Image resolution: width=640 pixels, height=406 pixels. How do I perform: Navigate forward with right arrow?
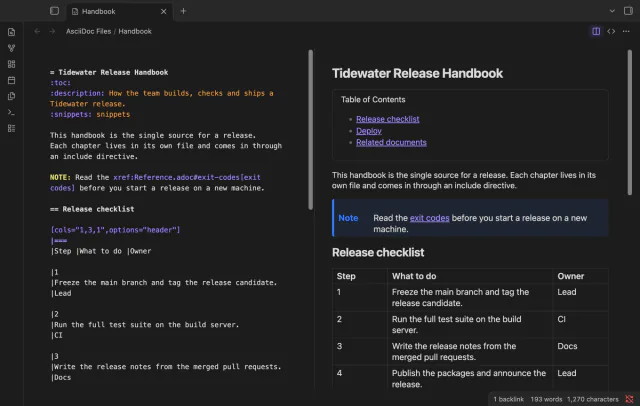(x=52, y=31)
